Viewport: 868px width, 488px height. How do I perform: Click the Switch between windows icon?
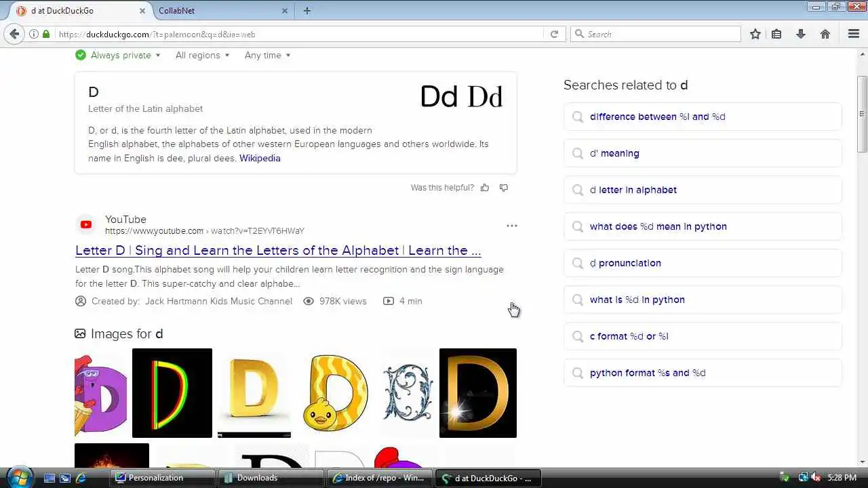click(65, 478)
